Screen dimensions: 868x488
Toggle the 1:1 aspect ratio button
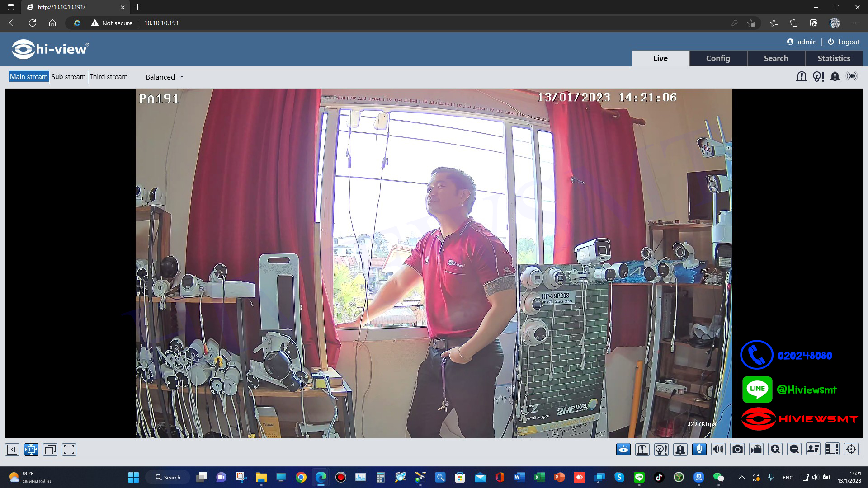point(31,450)
